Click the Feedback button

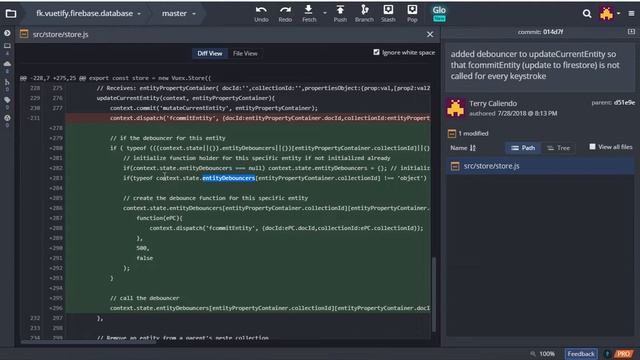(x=581, y=354)
